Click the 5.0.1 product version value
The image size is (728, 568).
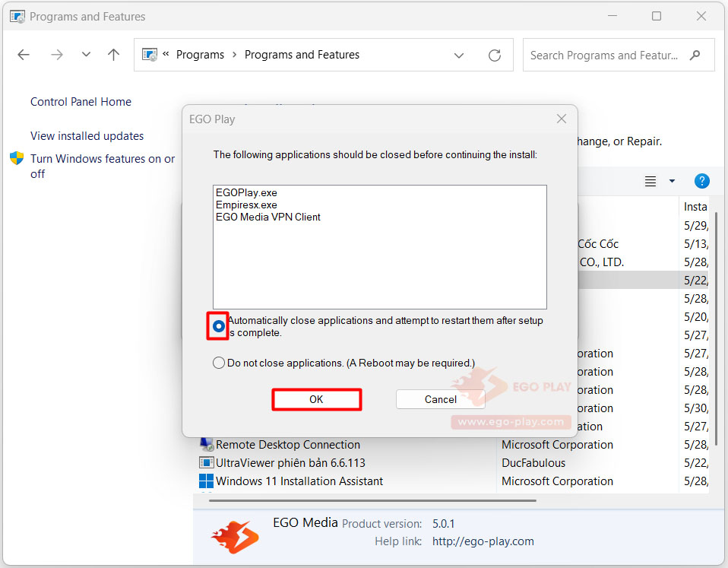pos(443,524)
